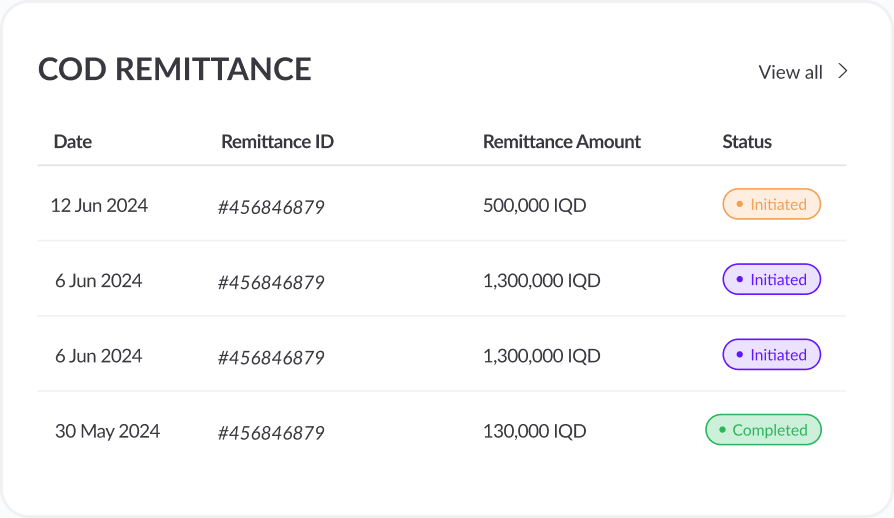
Task: Select the 12 Jun 2024 date cell
Action: point(99,205)
